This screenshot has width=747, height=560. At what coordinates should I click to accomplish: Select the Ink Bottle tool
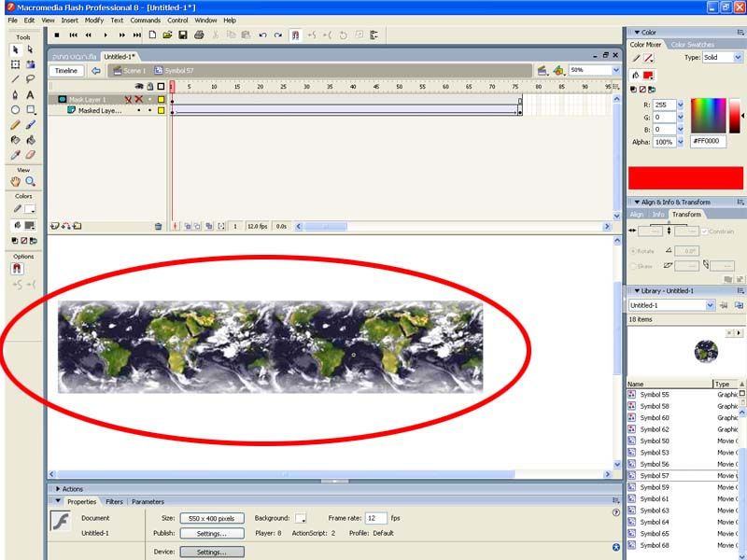pyautogui.click(x=15, y=140)
